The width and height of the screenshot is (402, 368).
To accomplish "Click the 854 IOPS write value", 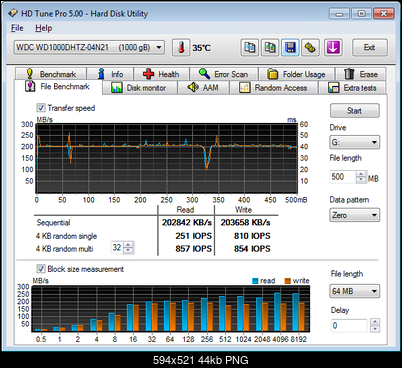I will (252, 249).
